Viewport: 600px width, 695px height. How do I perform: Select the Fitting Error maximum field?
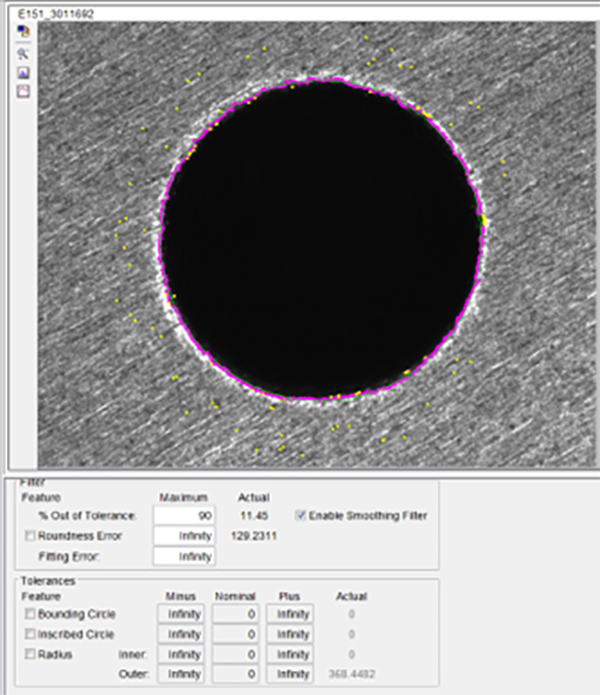point(183,556)
